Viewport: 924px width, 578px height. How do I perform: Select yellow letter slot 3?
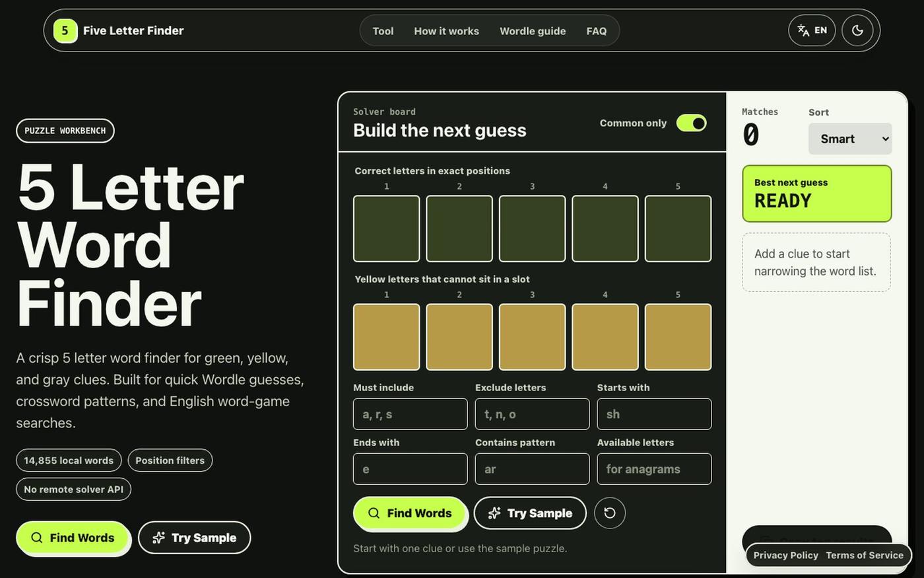[x=533, y=337]
